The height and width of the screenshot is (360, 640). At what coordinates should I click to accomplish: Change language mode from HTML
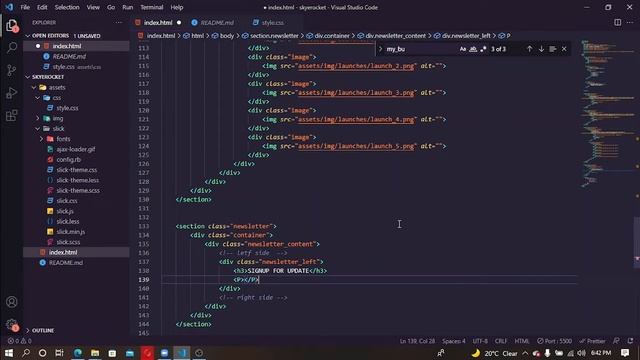point(522,341)
